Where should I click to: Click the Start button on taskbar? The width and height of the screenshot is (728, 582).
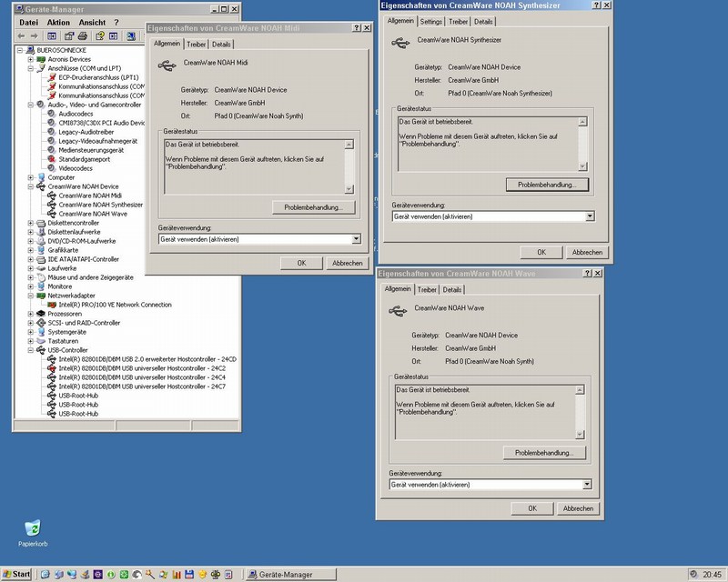16,574
